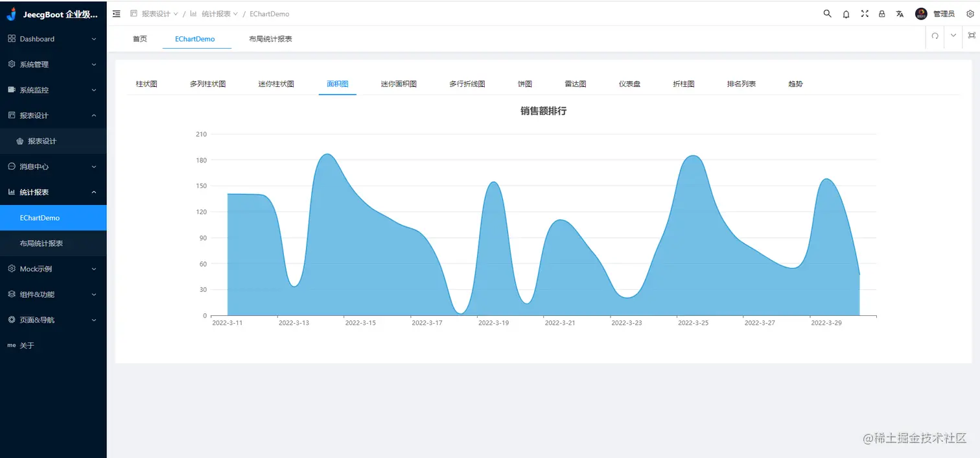Click the JeecgBoot logo icon
The width and height of the screenshot is (980, 458).
tap(11, 14)
